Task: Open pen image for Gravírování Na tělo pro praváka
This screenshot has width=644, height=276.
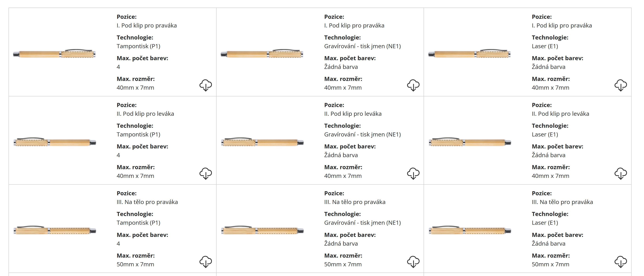Action: (x=262, y=230)
